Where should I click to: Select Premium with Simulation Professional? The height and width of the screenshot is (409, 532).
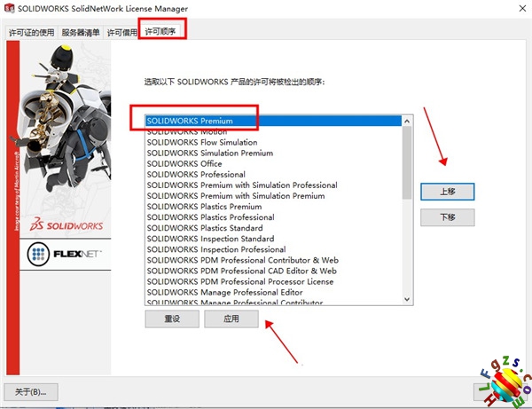[274, 185]
